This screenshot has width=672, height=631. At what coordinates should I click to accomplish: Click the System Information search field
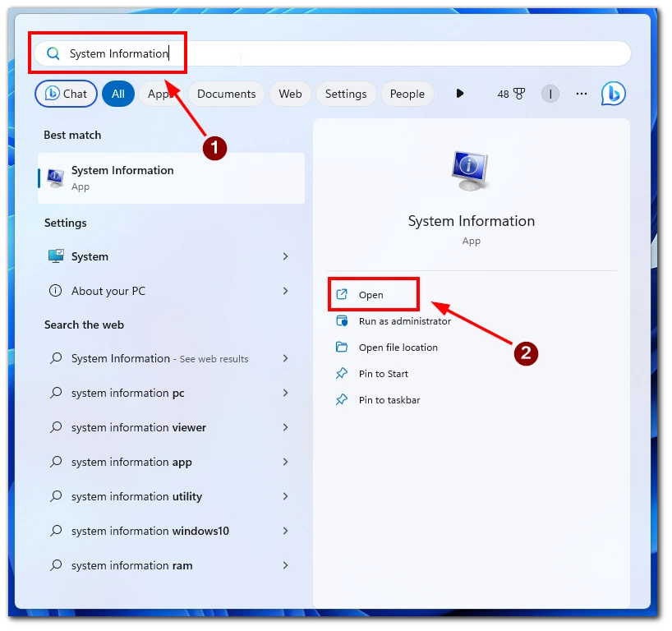332,53
